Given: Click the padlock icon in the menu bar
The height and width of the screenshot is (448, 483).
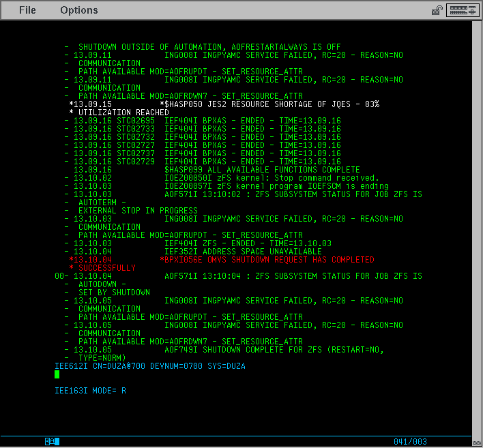Looking at the screenshot, I should pos(437,10).
